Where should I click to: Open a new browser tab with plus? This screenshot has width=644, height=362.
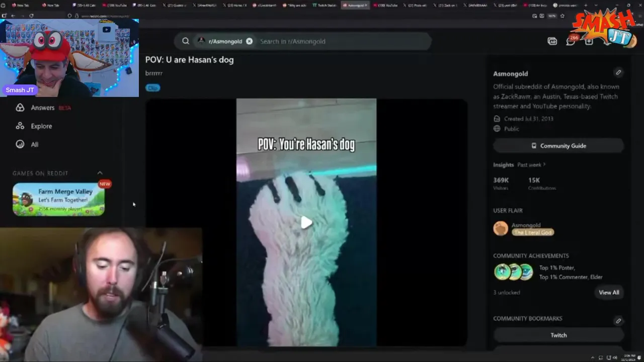[x=586, y=5]
